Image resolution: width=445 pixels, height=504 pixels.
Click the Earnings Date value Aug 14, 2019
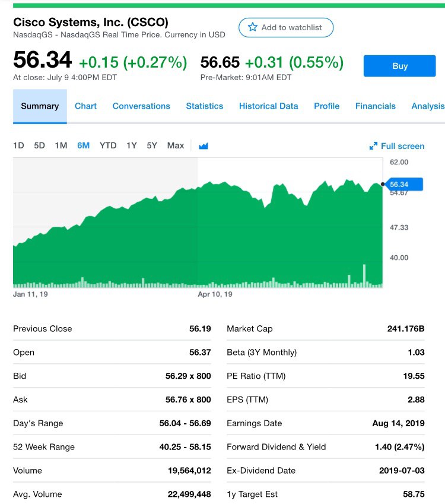coord(398,423)
